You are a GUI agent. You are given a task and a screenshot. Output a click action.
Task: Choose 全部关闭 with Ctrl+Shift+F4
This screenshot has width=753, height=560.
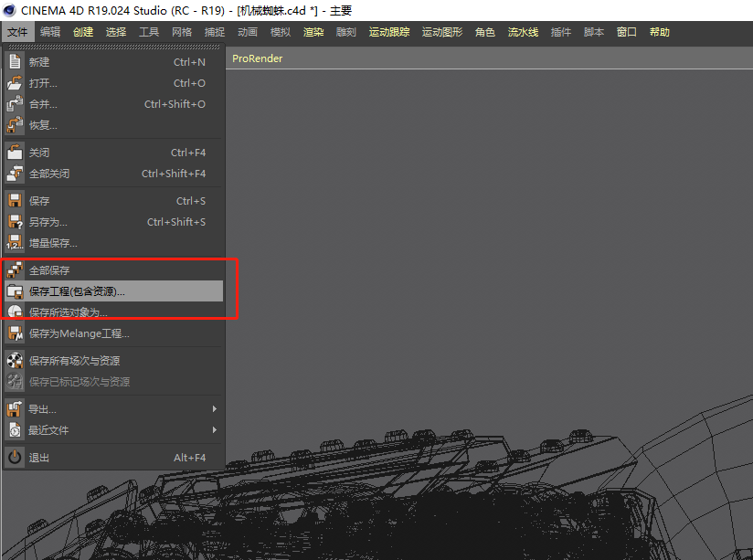(114, 174)
